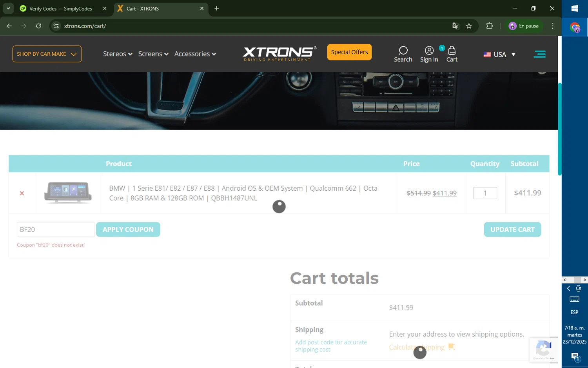Close the Cart - XTRONS tab
Image resolution: width=588 pixels, height=368 pixels.
pyautogui.click(x=202, y=8)
